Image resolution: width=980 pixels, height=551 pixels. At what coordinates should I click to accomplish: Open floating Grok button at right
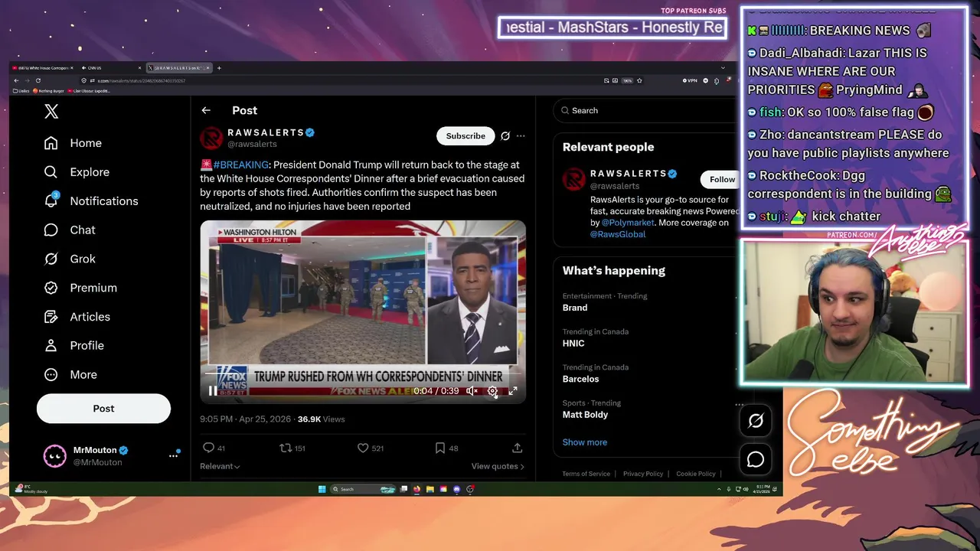[756, 420]
